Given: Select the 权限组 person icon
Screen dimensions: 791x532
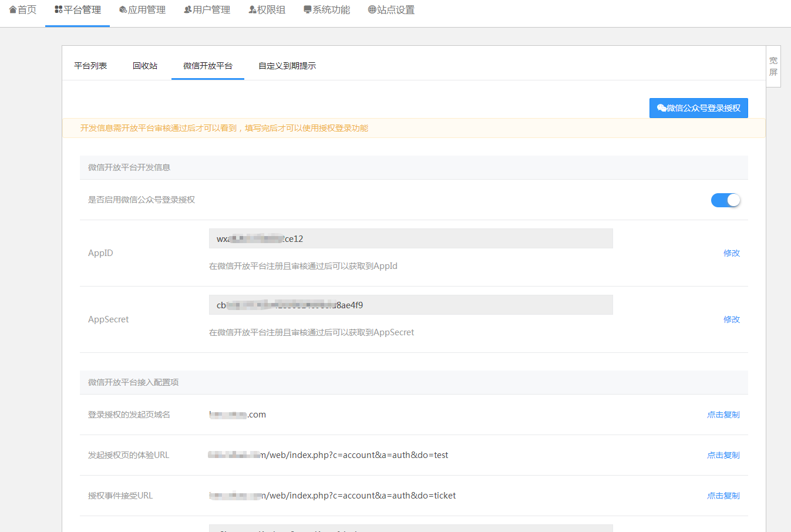Looking at the screenshot, I should pyautogui.click(x=251, y=9).
